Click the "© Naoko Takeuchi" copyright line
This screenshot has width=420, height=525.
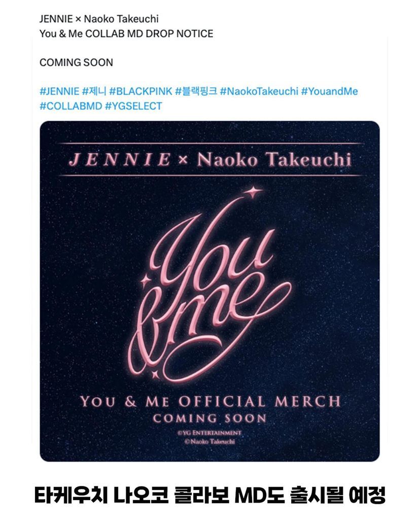click(x=209, y=441)
